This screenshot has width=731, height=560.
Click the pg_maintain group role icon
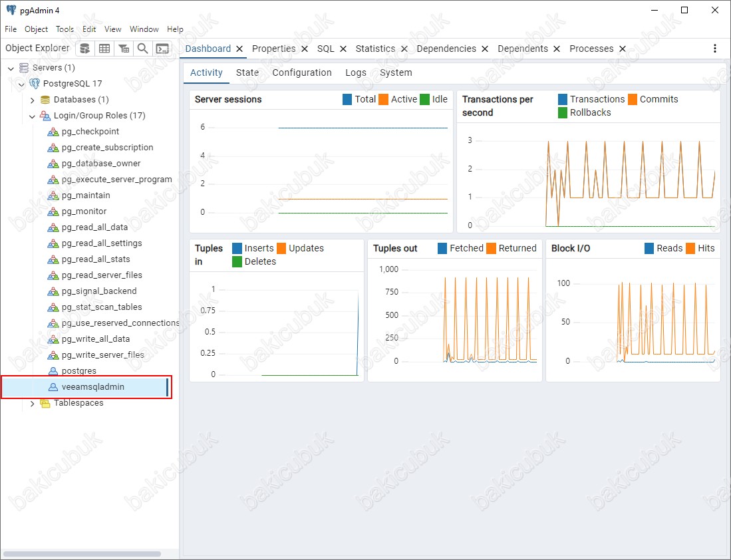click(53, 196)
